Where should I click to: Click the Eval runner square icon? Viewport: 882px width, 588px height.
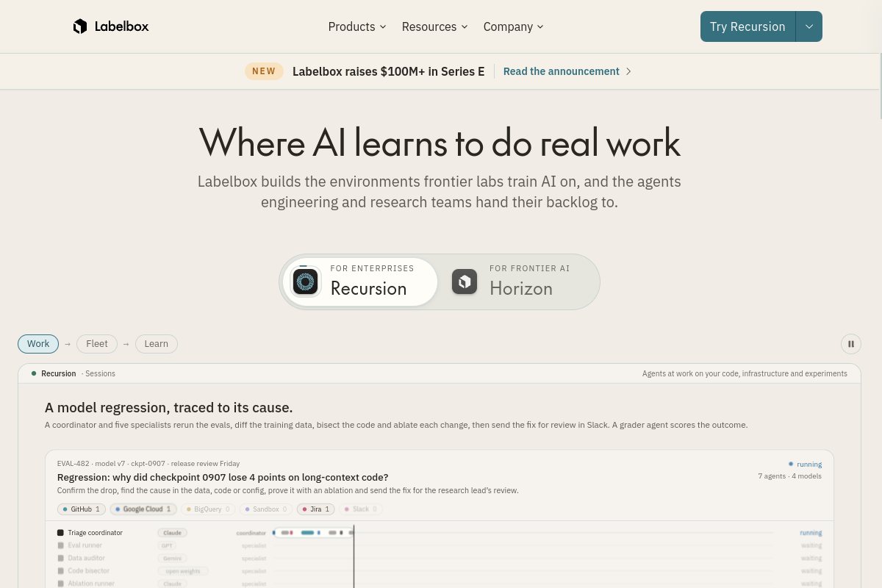click(60, 545)
